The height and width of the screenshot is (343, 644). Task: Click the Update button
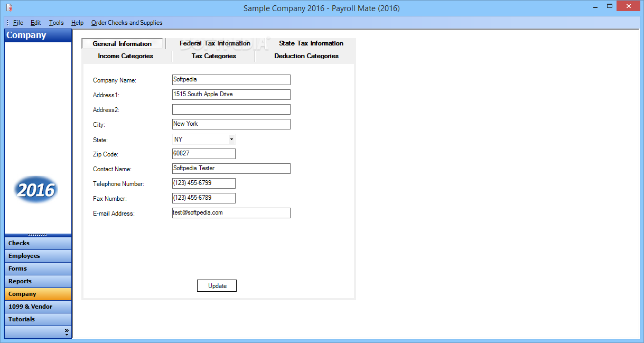click(217, 286)
